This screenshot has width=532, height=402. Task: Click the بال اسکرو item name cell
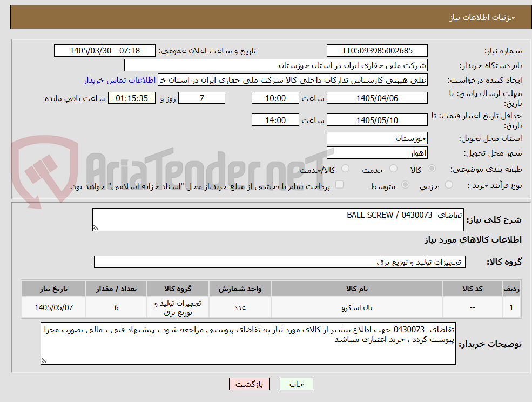point(357,307)
